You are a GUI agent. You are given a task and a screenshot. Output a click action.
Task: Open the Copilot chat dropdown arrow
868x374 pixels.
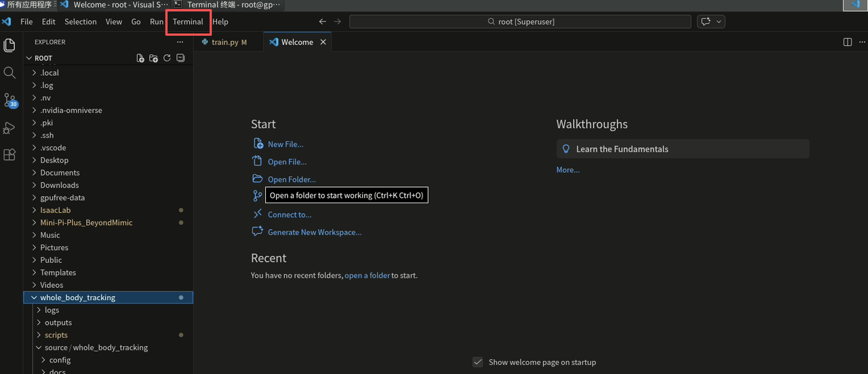[x=719, y=22]
